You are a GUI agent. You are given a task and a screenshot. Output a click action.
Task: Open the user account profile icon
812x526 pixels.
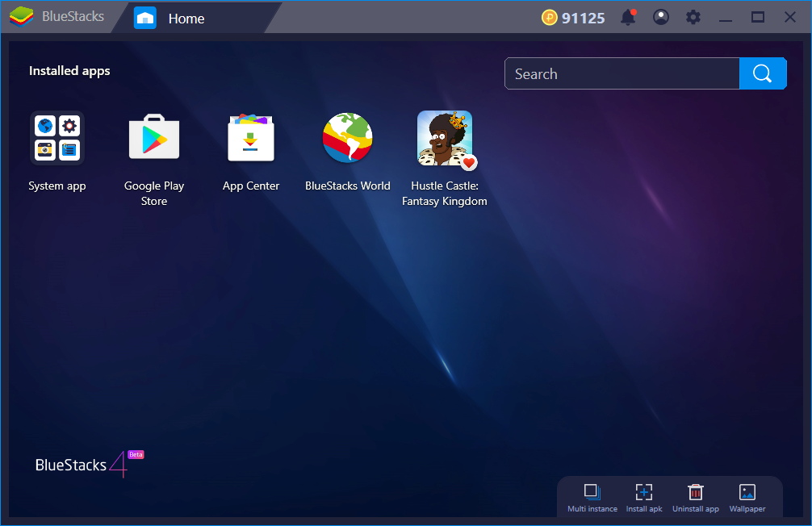(661, 17)
